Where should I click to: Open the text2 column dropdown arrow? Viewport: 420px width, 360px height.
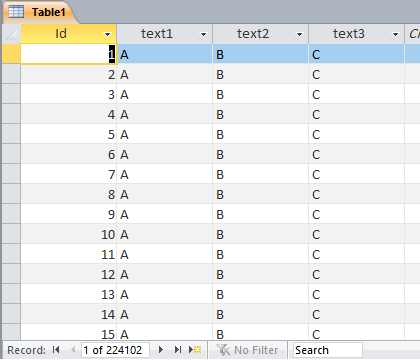(x=299, y=34)
